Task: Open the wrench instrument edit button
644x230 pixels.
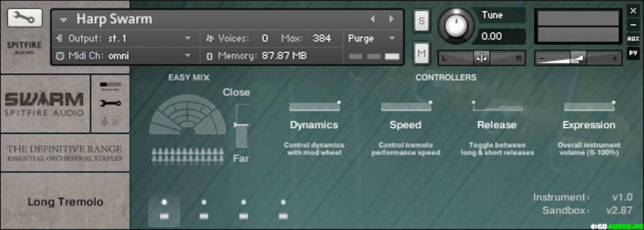Action: pos(25,18)
